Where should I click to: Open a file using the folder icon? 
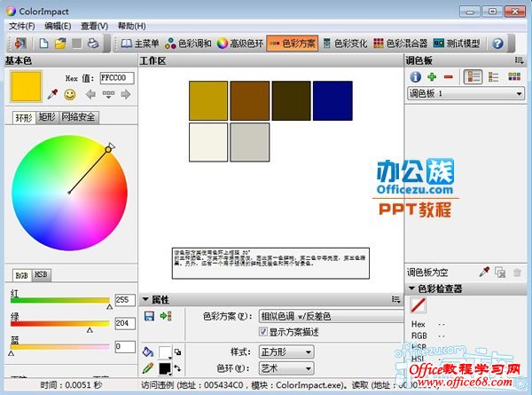pyautogui.click(x=60, y=43)
